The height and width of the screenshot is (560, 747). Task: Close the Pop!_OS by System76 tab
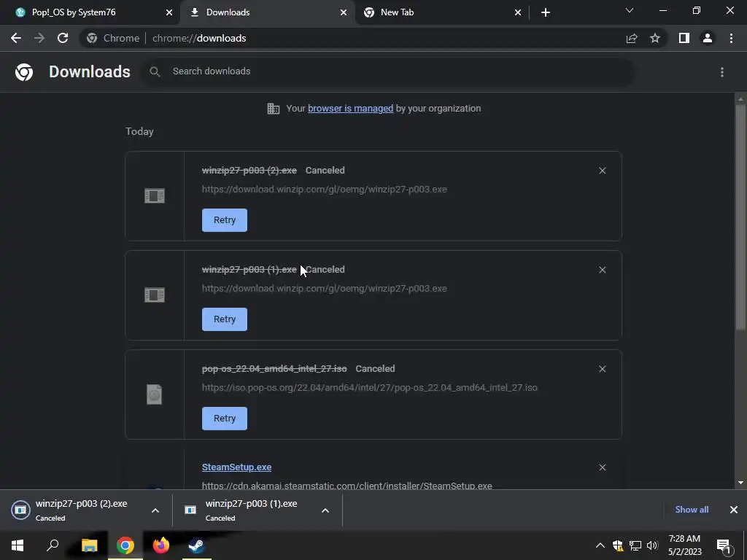(169, 12)
